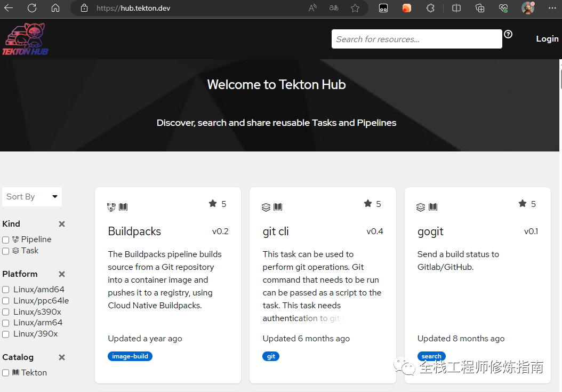Enable the Task kind filter
Screen dimensions: 562x392
(6, 251)
